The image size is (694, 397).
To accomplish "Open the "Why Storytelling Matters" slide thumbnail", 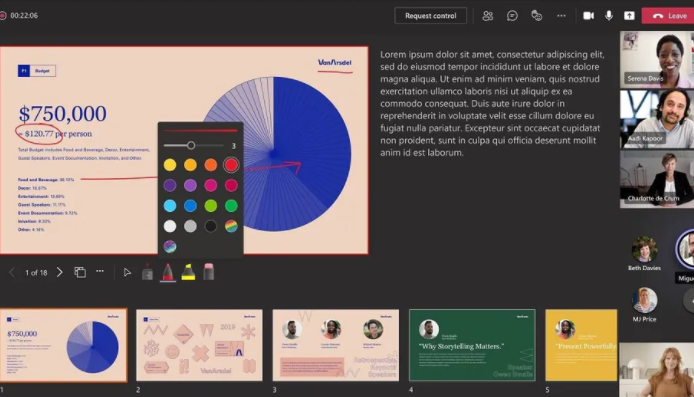I will (x=472, y=345).
